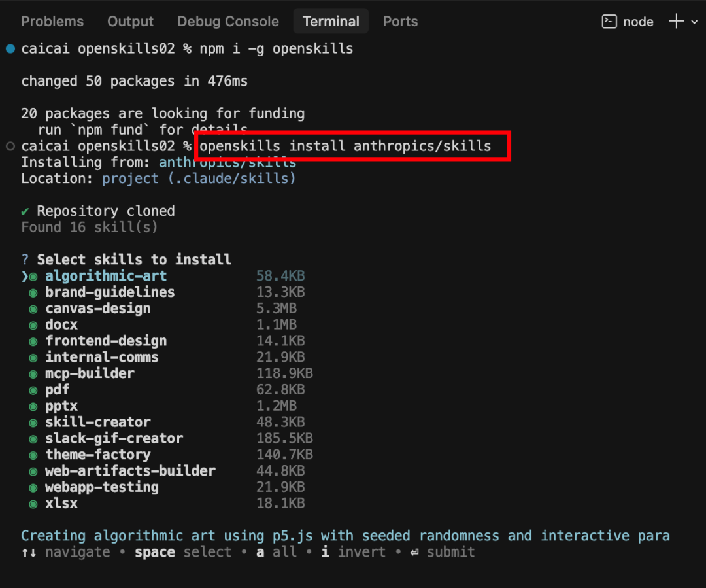Toggle the pptx selection dot
Screen dimensions: 706x588
[33, 406]
